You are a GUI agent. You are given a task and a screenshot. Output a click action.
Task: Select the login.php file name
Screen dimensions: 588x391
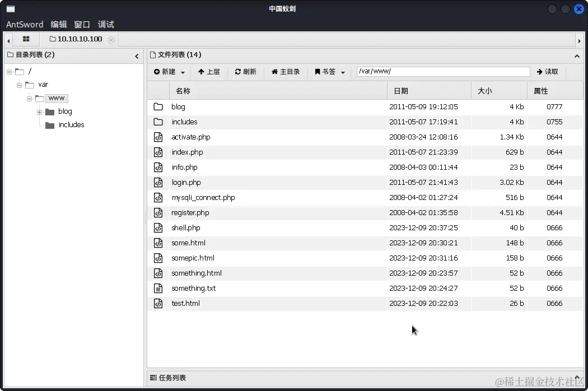point(186,183)
